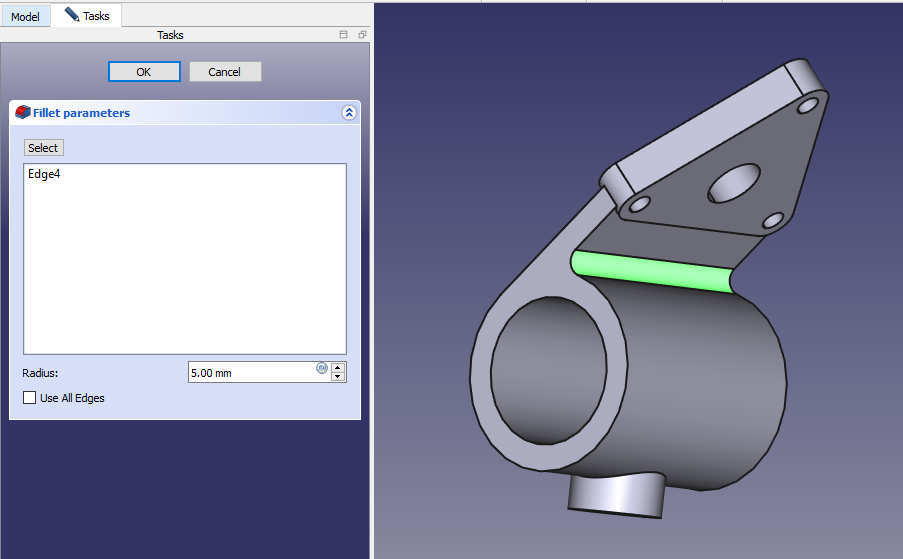The width and height of the screenshot is (903, 559).
Task: Switch to the Model tab
Action: point(25,17)
